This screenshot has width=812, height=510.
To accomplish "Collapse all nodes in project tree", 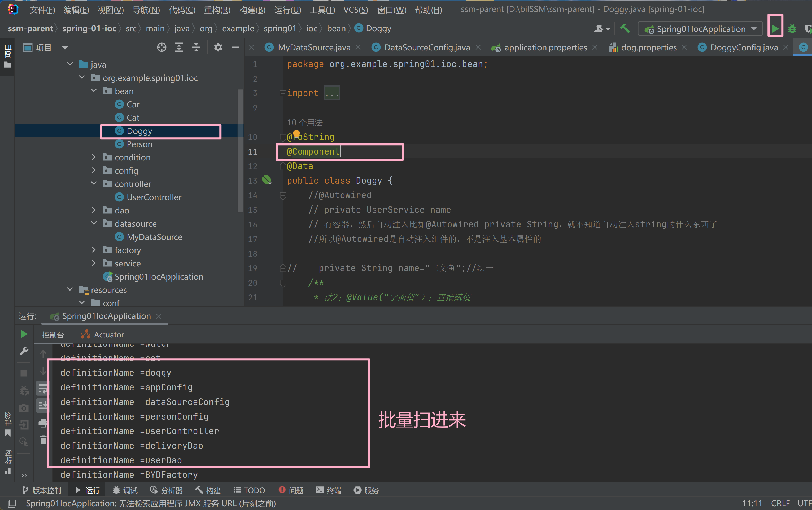I will (x=196, y=47).
